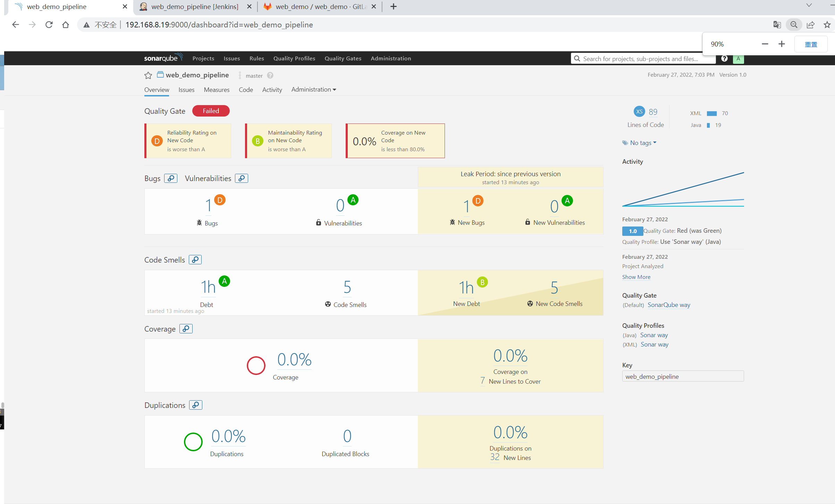The image size is (835, 504).
Task: Open Vulnerabilities measure history key icon
Action: 242,178
